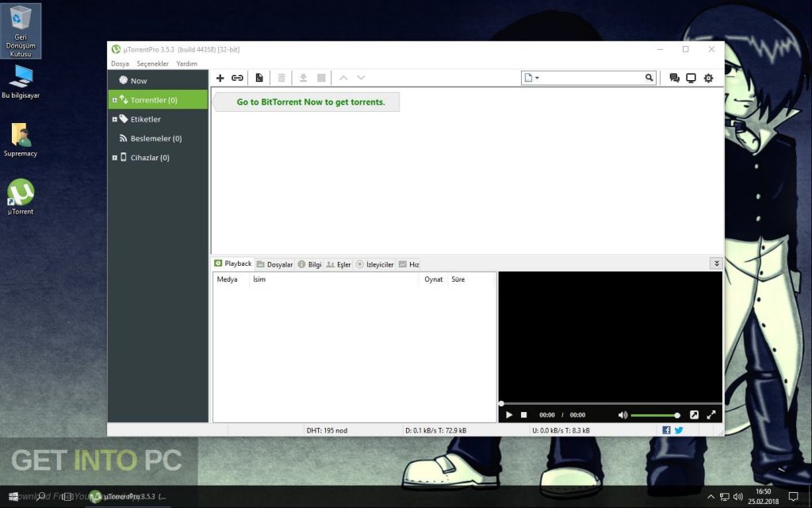The height and width of the screenshot is (508, 812).
Task: Click the upload speed status U: 0.0 kB/s
Action: [x=561, y=430]
